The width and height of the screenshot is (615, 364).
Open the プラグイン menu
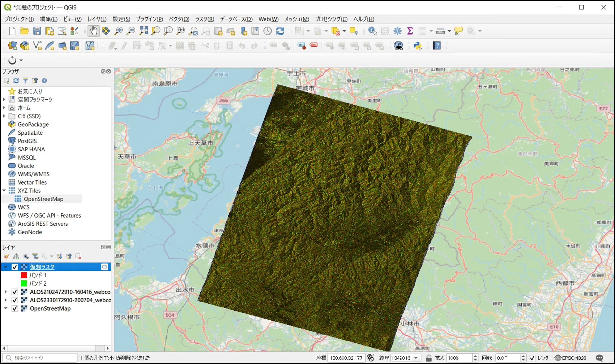click(149, 19)
